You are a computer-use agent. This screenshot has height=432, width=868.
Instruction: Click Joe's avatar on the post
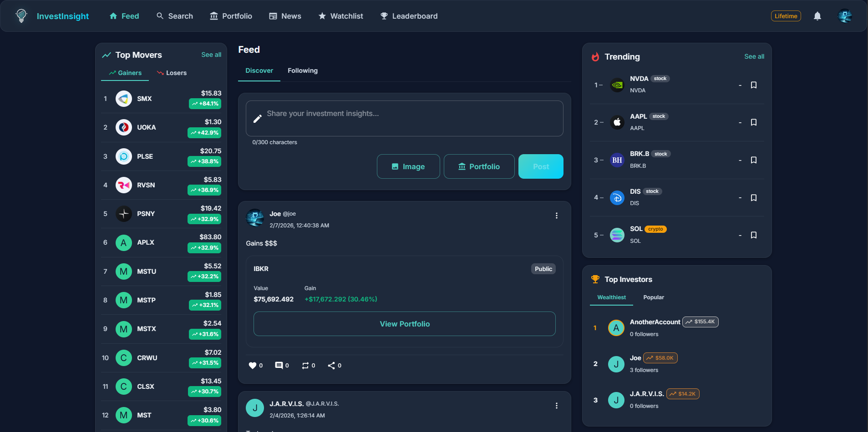click(x=255, y=218)
